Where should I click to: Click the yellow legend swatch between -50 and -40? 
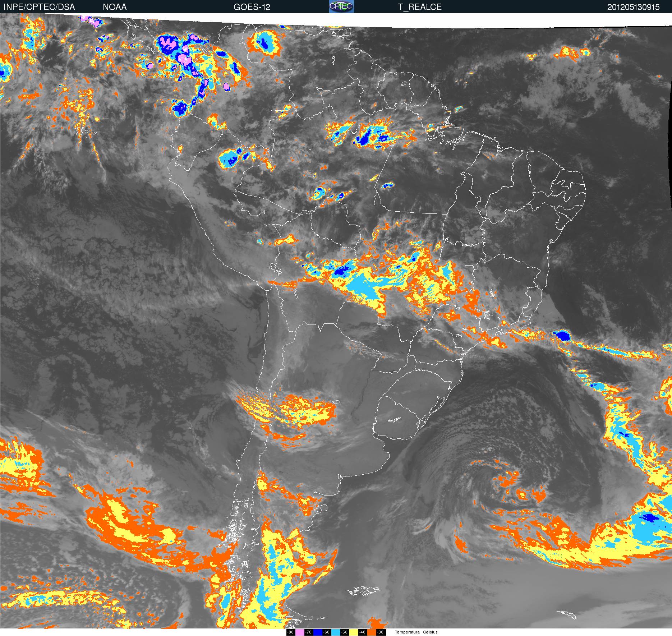click(354, 632)
